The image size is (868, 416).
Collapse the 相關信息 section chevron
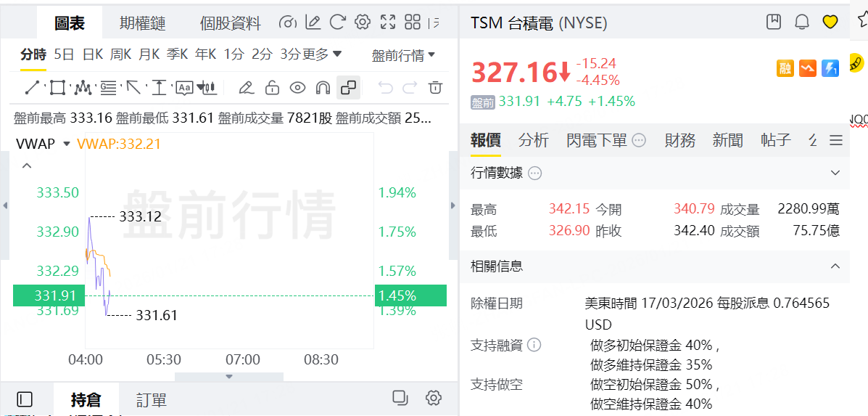coord(836,266)
